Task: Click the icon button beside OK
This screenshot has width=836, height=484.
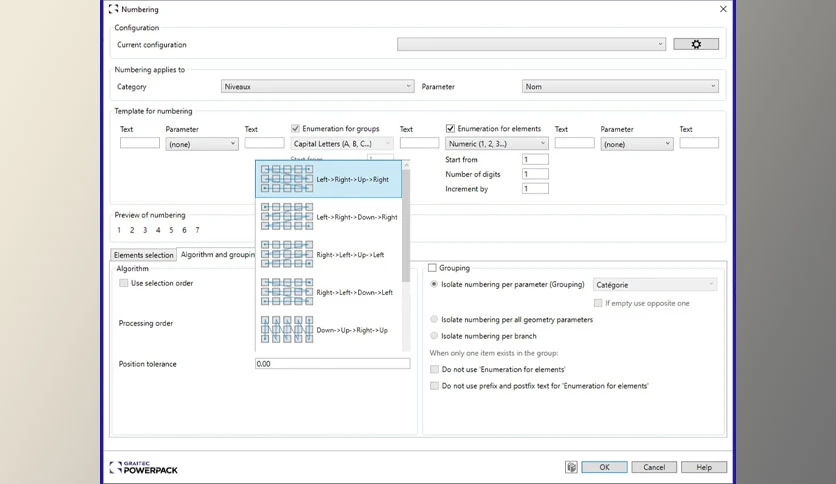Action: [572, 467]
